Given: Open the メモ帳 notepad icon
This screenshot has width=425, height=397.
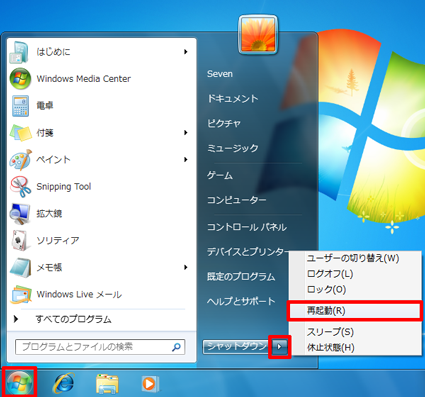Looking at the screenshot, I should [21, 267].
